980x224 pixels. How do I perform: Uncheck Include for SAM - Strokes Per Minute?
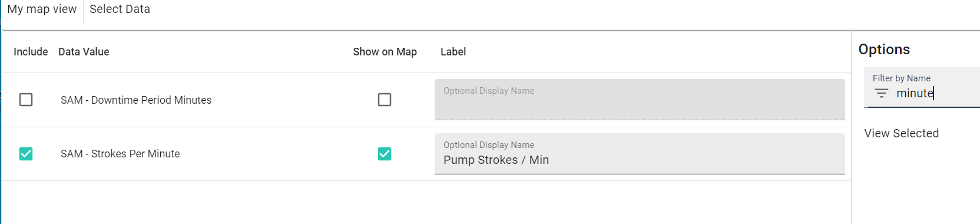point(26,154)
